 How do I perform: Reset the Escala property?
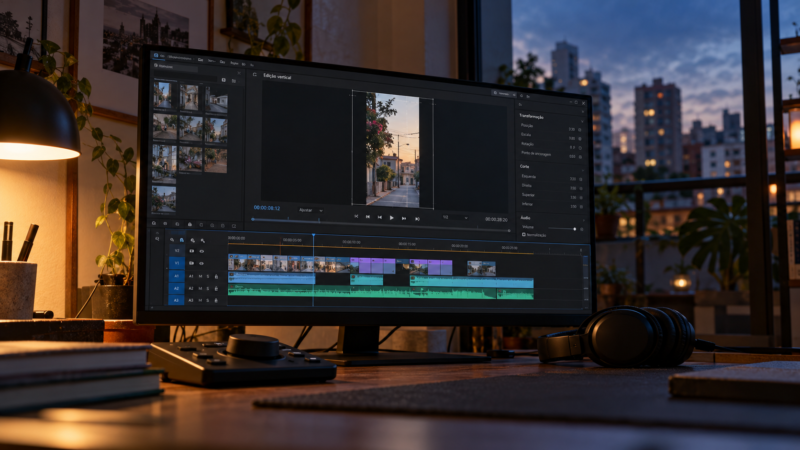[x=580, y=139]
